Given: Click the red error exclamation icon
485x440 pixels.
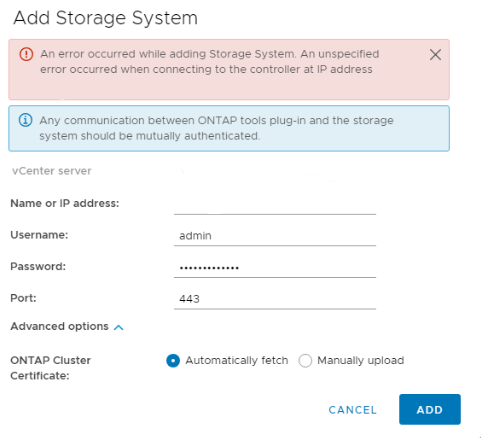Looking at the screenshot, I should [26, 54].
